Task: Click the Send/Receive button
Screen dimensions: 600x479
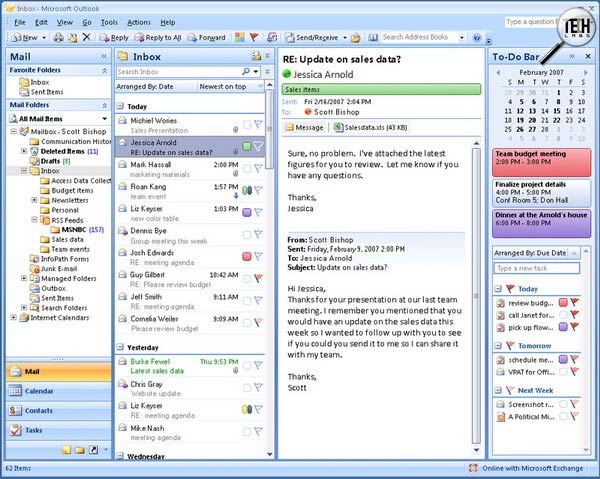Action: point(312,37)
